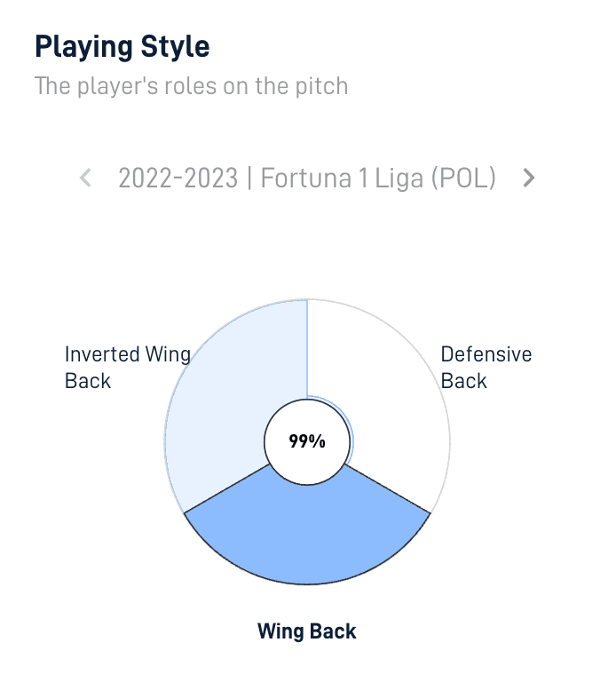Click the Fortuna 1 Liga (POL) league name
The height and width of the screenshot is (698, 616).
coord(378,178)
